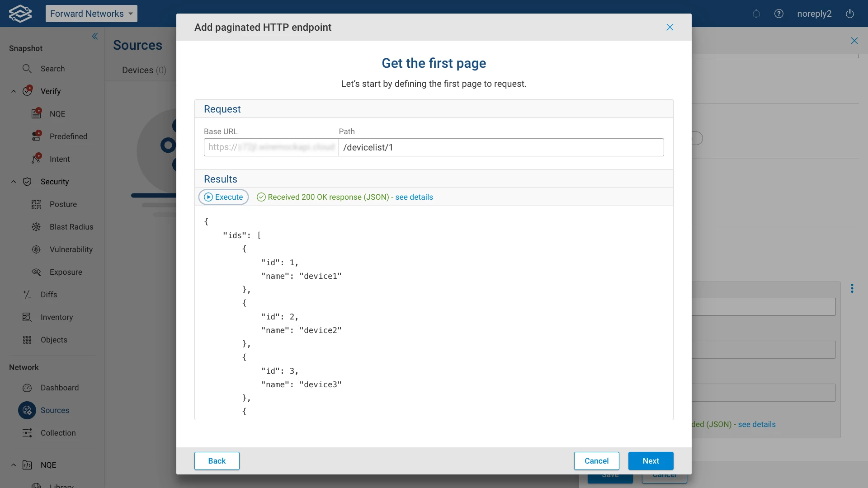Open the Posture sidebar item
This screenshot has width=868, height=488.
(x=63, y=204)
